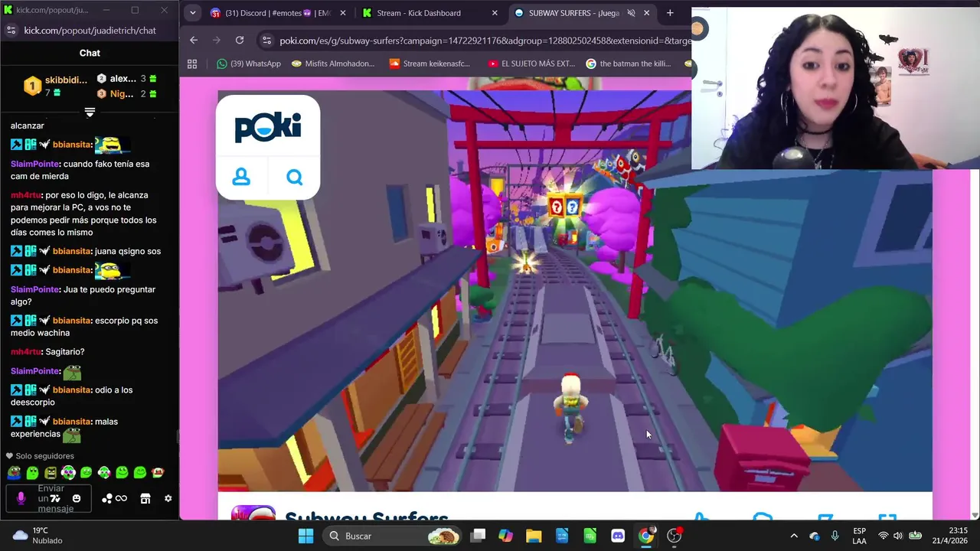980x551 pixels.
Task: Open OBS Studio from taskbar
Action: click(675, 536)
